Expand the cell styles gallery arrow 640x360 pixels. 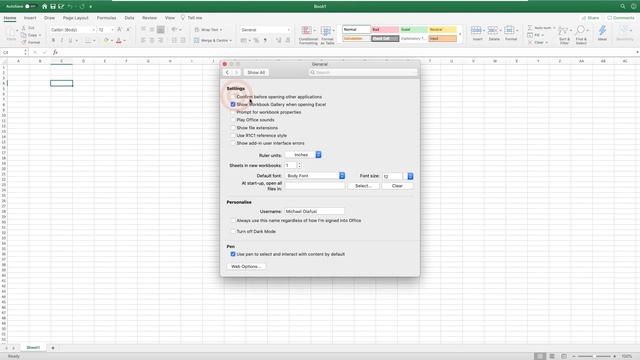pyautogui.click(x=460, y=34)
